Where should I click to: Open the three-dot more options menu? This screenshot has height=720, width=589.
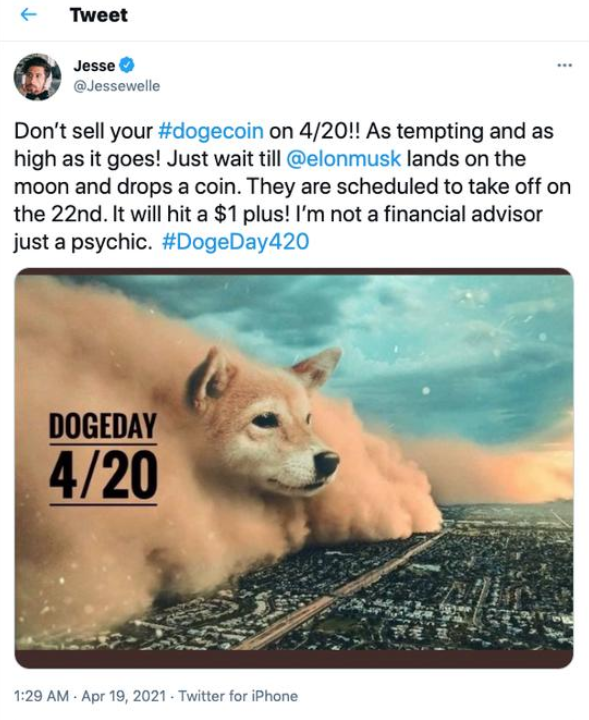564,65
